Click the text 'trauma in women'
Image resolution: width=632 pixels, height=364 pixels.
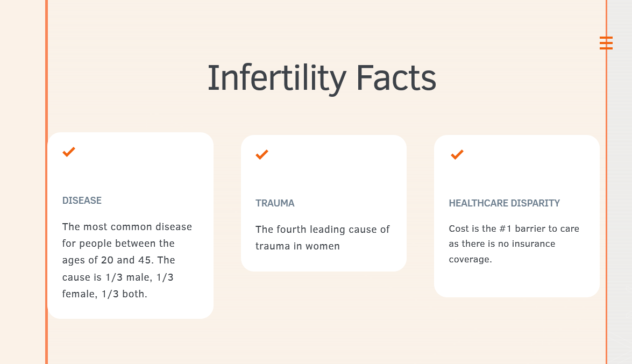click(x=297, y=246)
